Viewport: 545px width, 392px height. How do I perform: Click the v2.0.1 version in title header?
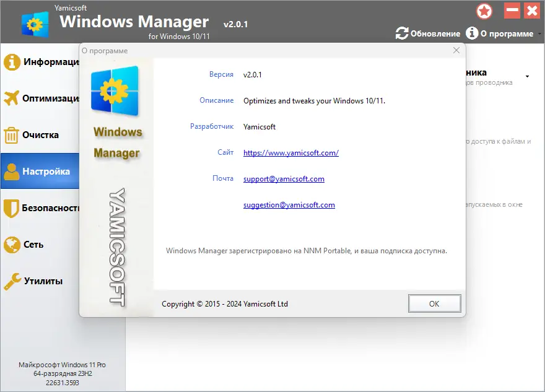(236, 24)
